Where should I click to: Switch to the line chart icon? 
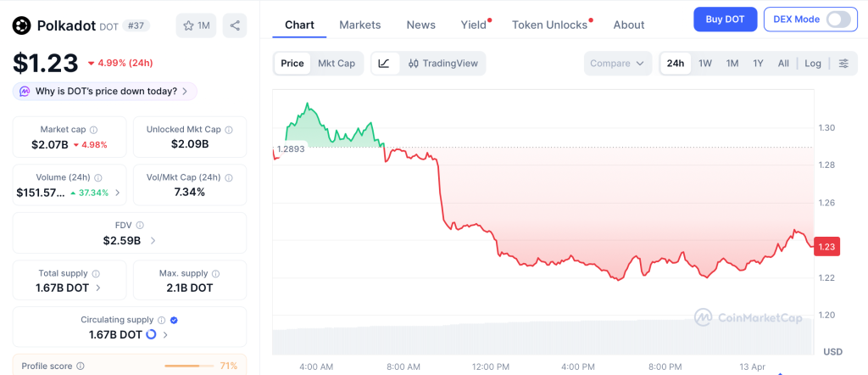point(384,64)
